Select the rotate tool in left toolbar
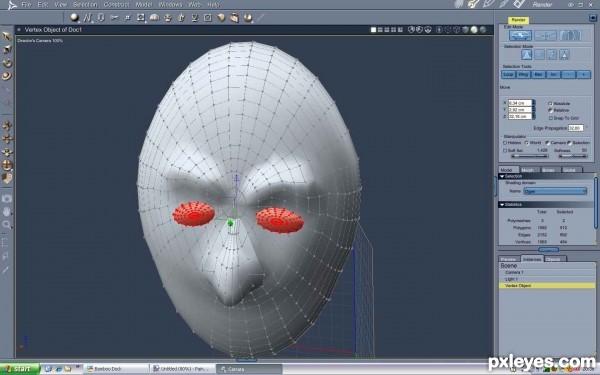The height and width of the screenshot is (375, 600). pos(7,63)
